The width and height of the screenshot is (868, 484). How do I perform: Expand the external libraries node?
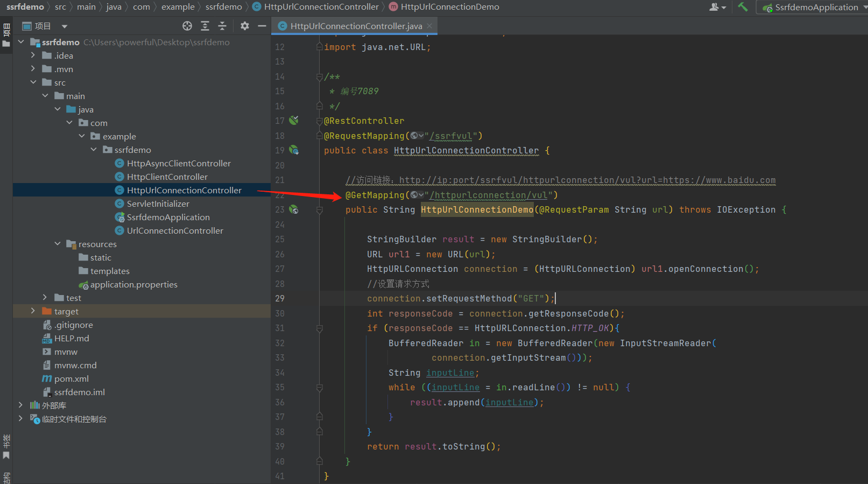point(20,405)
